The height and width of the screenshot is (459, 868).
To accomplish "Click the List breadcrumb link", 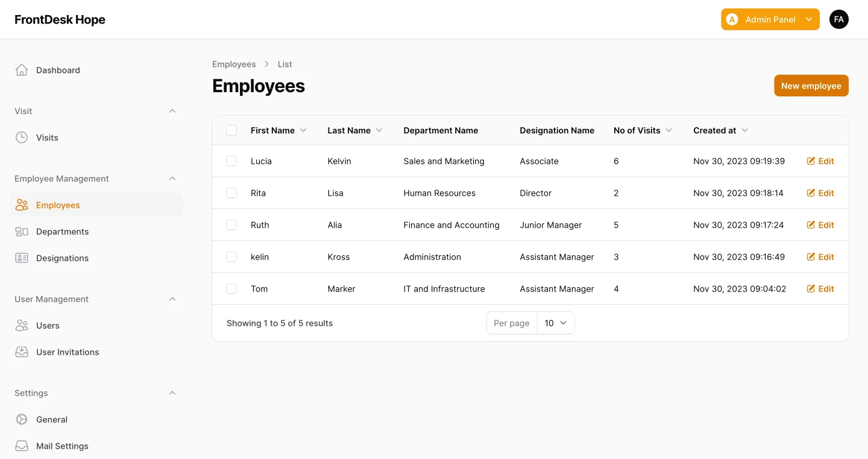I will [285, 64].
